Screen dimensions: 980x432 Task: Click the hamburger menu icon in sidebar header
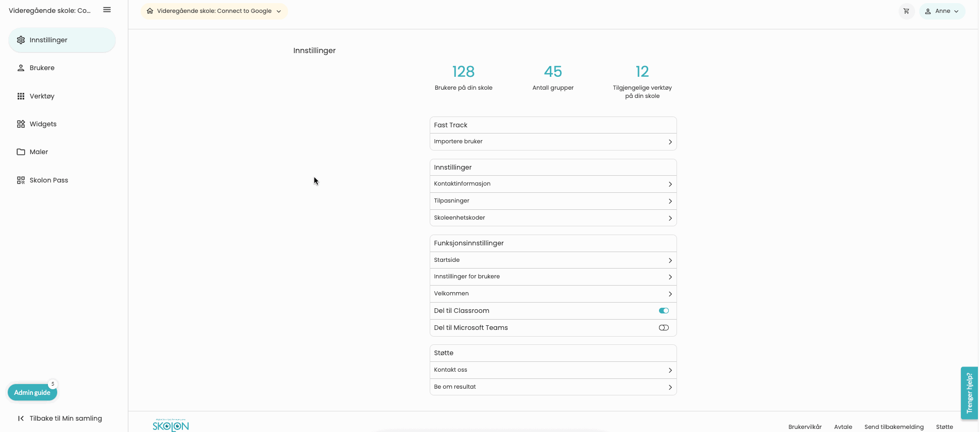(x=107, y=10)
